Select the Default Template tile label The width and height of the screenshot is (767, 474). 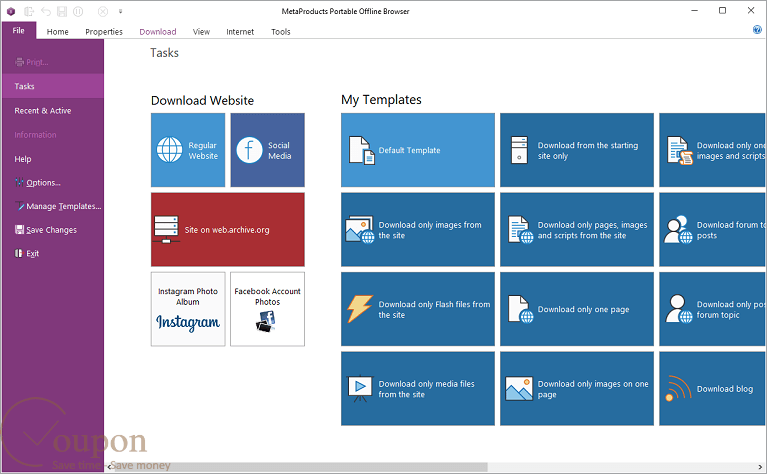pyautogui.click(x=409, y=150)
